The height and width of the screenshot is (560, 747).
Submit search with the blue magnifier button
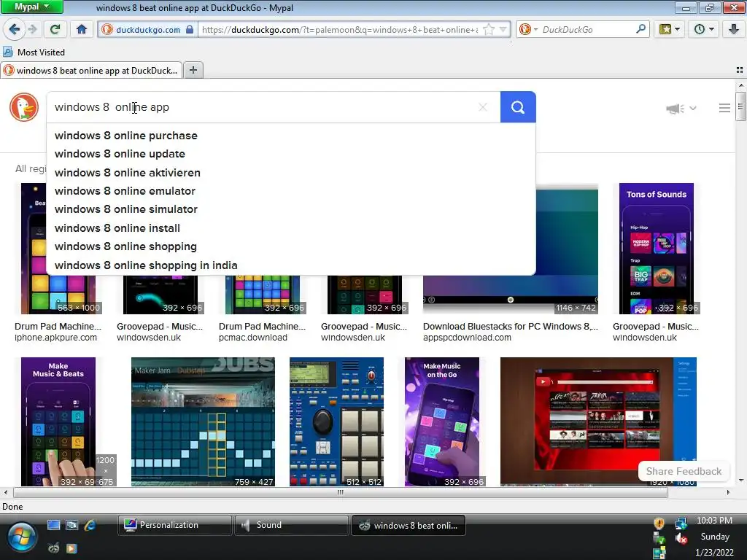point(518,107)
